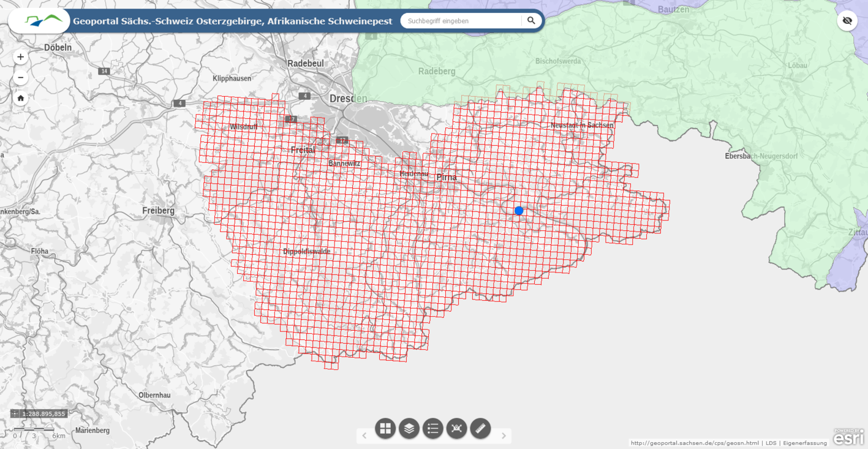
Task: Select the blue point marker on the map
Action: (x=519, y=211)
